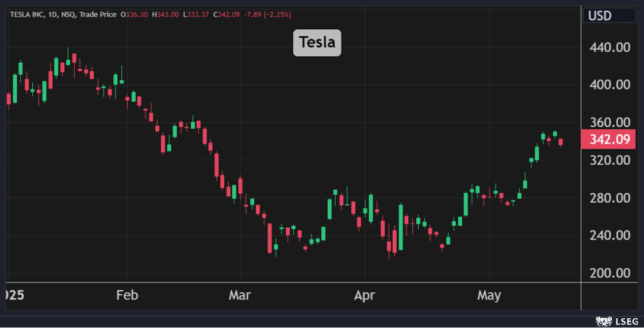Click the Feb label on time axis
The image size is (644, 328).
click(x=127, y=295)
